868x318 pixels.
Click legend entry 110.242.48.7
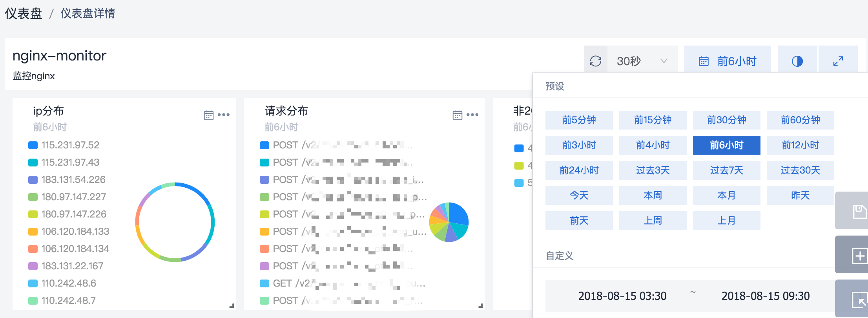coord(62,301)
